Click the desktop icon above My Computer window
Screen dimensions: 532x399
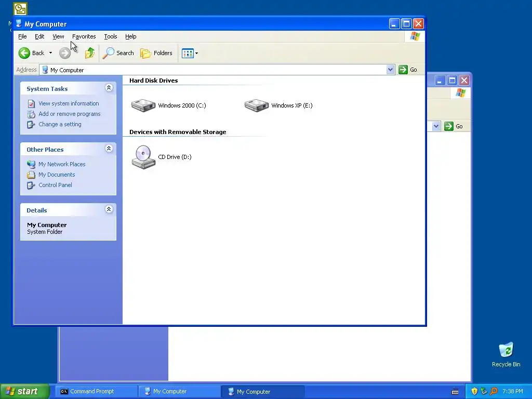[x=20, y=8]
